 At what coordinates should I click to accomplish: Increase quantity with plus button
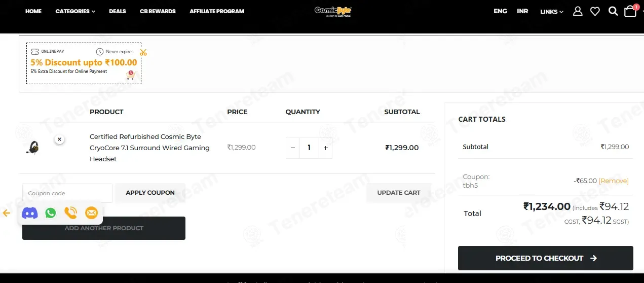point(326,148)
